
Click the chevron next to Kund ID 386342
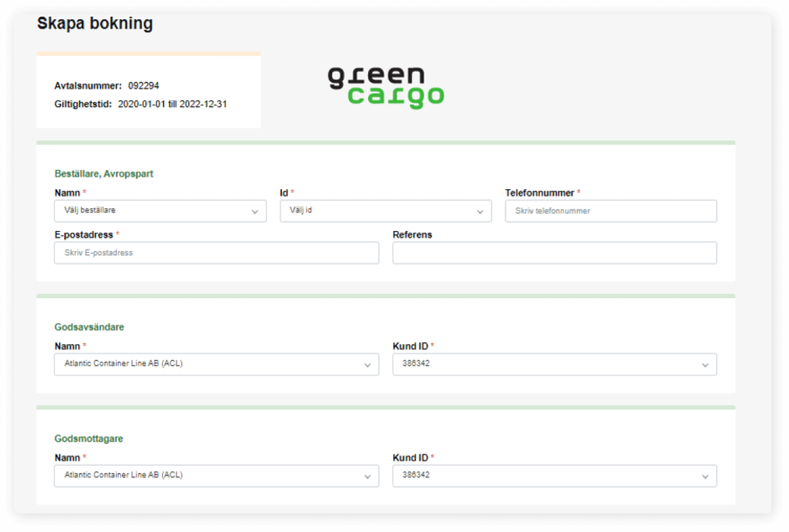705,364
